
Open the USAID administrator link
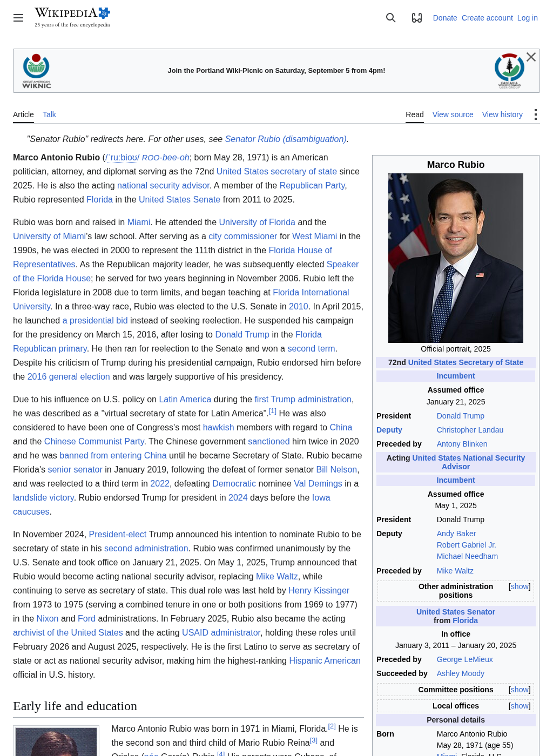[221, 632]
